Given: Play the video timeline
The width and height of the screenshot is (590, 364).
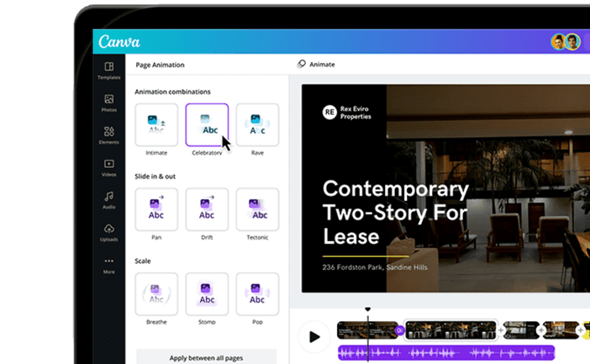Looking at the screenshot, I should 314,336.
